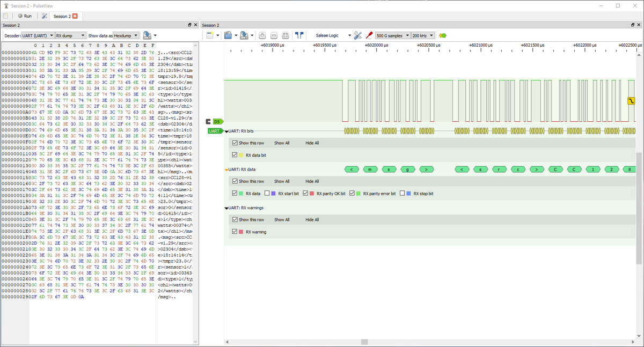
Task: Float the right Session 2 trace view panel
Action: point(633,25)
